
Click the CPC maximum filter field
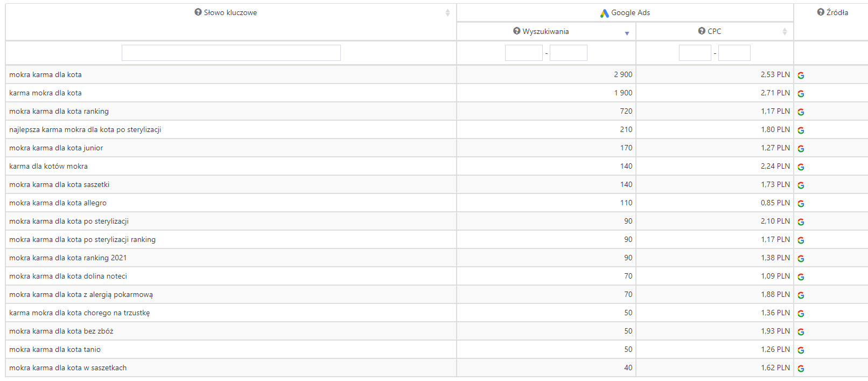point(734,53)
